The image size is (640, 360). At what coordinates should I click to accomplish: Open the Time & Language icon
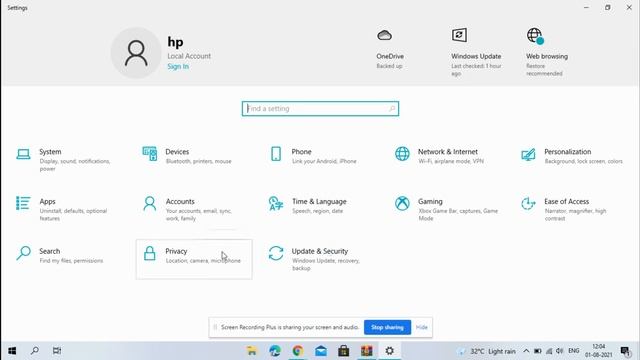276,204
